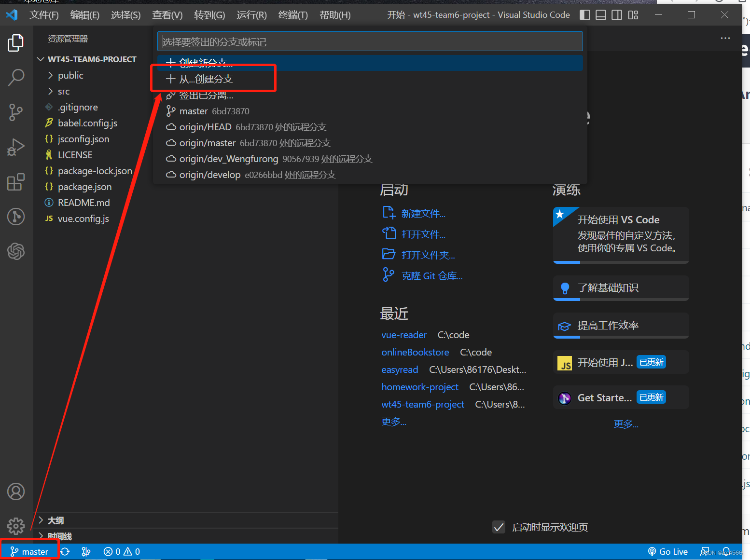Image resolution: width=750 pixels, height=560 pixels.
Task: Open the 文件(F) menu
Action: pos(44,15)
